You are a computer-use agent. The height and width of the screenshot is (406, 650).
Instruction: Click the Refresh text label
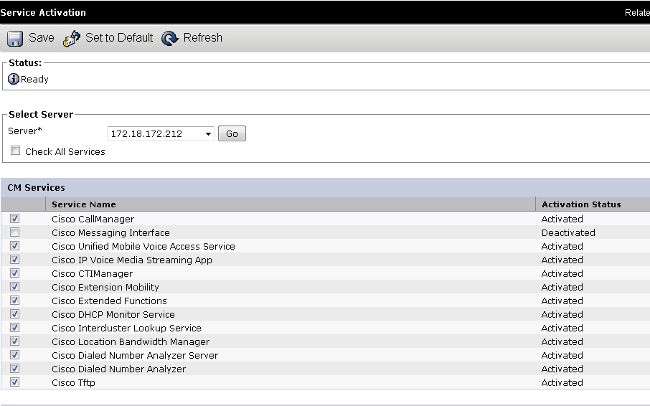click(x=203, y=38)
